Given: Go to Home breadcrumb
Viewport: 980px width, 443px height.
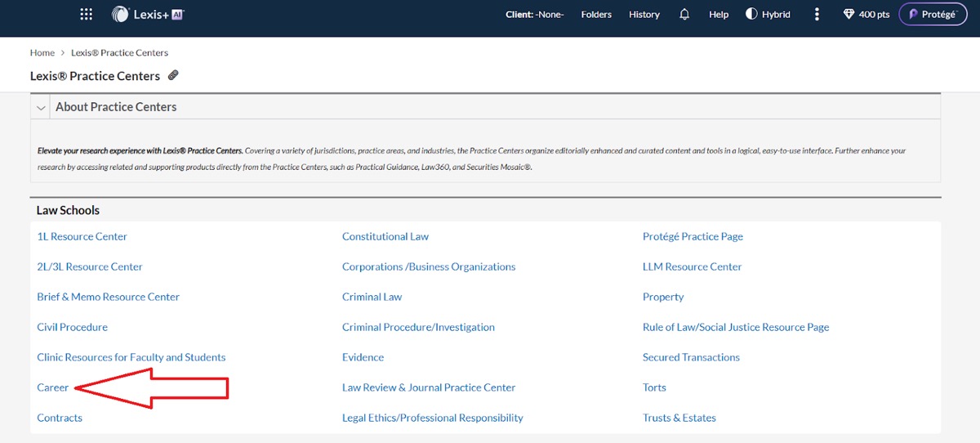Looking at the screenshot, I should pos(42,52).
